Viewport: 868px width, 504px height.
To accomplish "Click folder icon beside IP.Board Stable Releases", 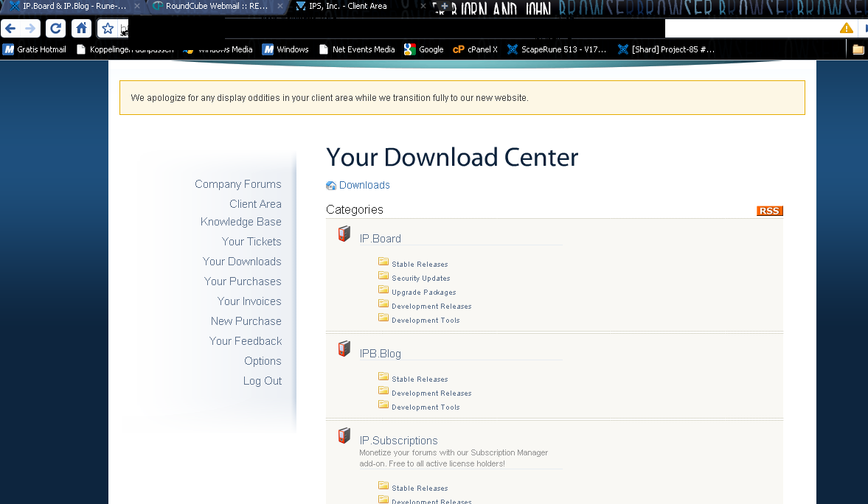I will click(383, 261).
